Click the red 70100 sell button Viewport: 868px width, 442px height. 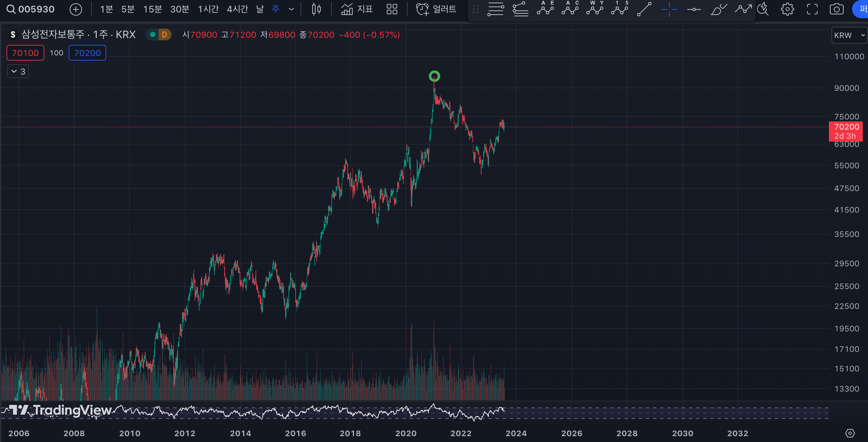coord(25,53)
